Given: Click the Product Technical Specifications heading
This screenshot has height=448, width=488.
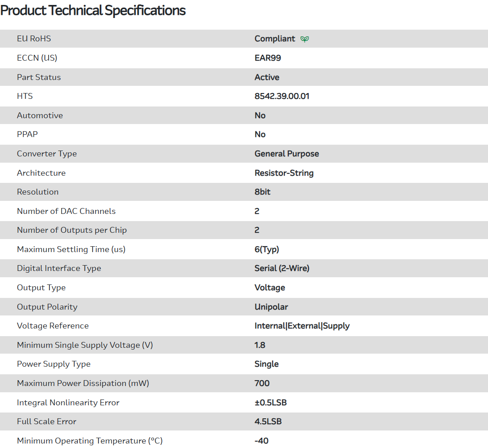Looking at the screenshot, I should 93,10.
